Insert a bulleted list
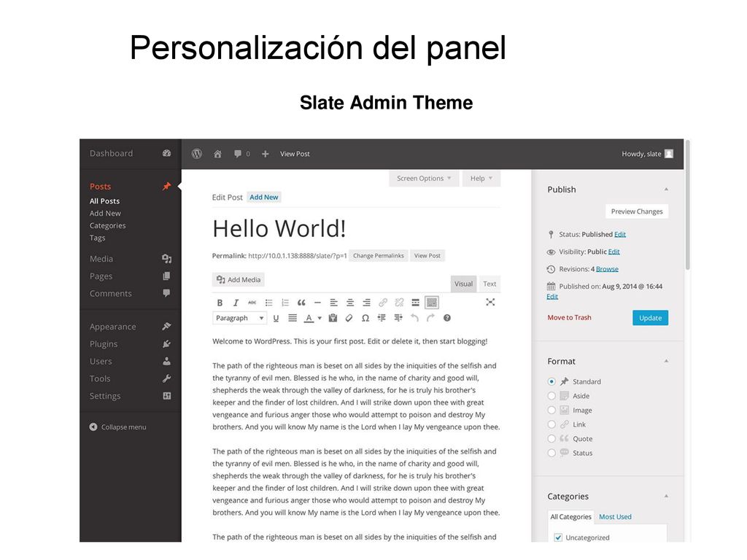747x560 pixels. click(268, 303)
